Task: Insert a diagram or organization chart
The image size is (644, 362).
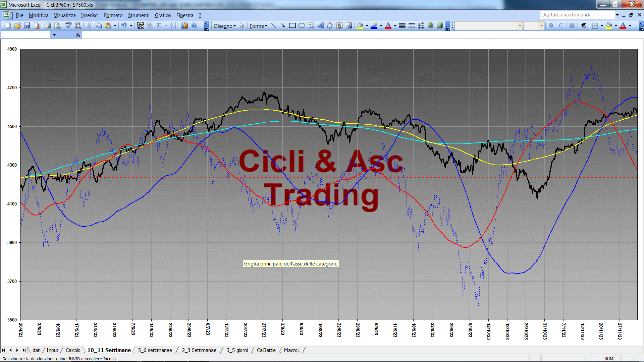Action: coord(330,25)
